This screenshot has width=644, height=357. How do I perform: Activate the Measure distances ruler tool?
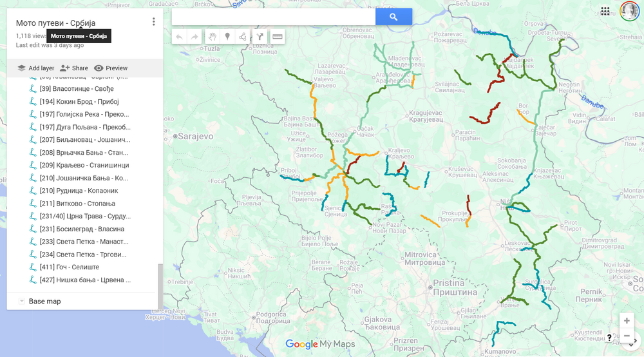click(278, 37)
